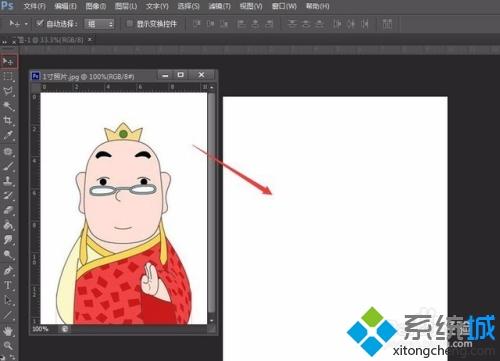This screenshot has width=500, height=361.
Task: Open the 滤镜(T) menu
Action: point(220,6)
